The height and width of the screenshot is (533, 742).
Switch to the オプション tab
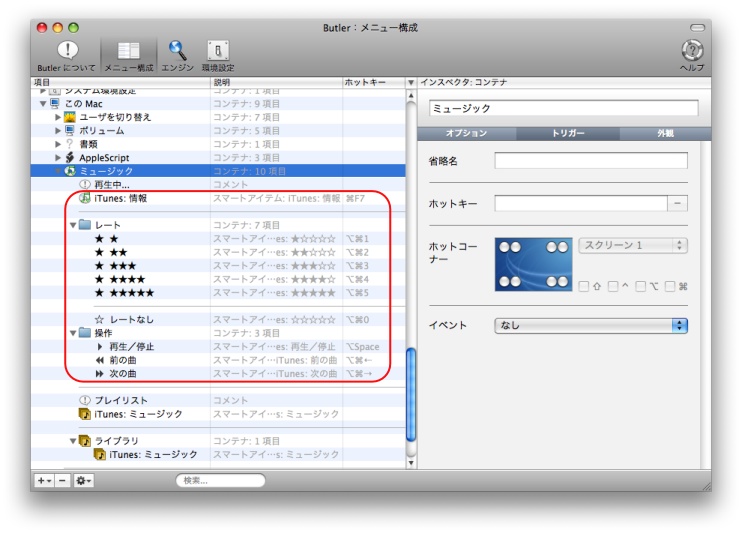tap(467, 133)
